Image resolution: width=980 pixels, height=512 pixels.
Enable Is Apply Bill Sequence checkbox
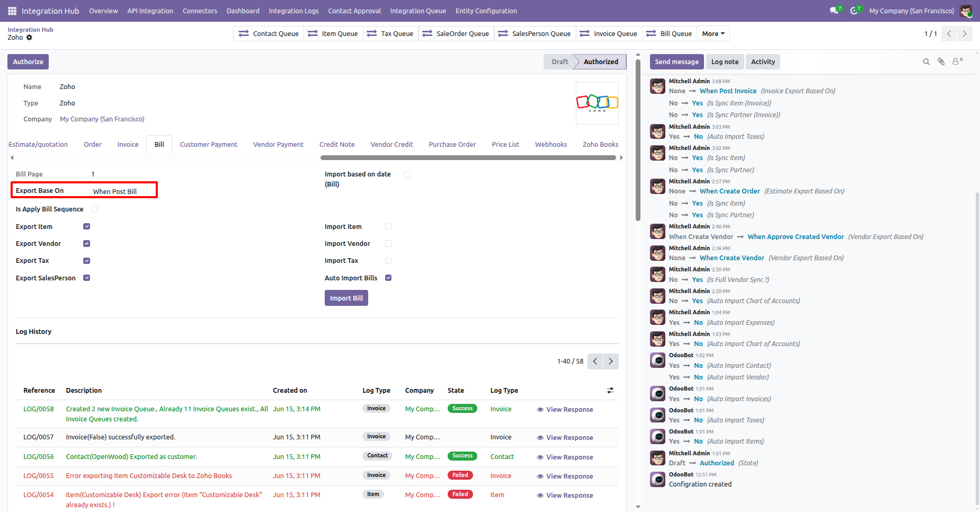[x=94, y=209]
